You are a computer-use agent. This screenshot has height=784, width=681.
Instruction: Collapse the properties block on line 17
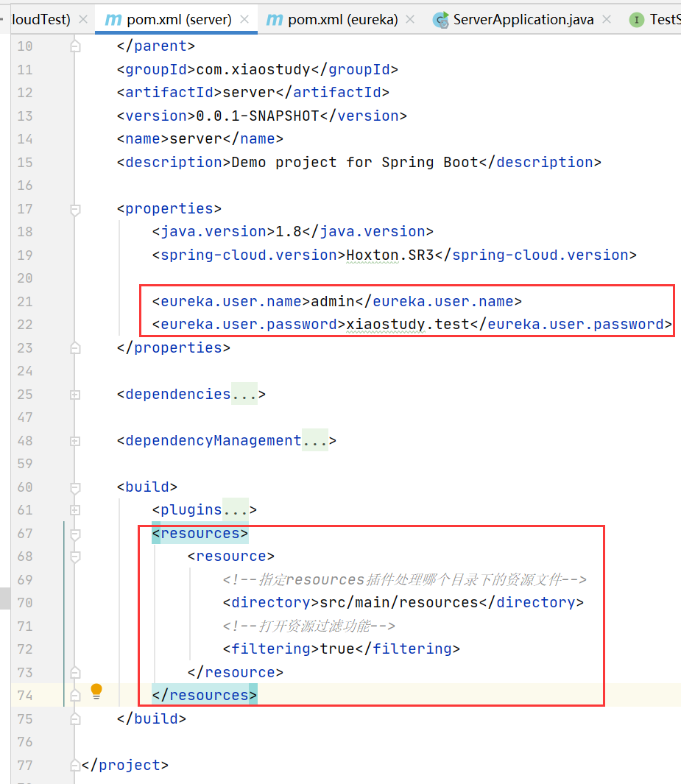click(75, 210)
